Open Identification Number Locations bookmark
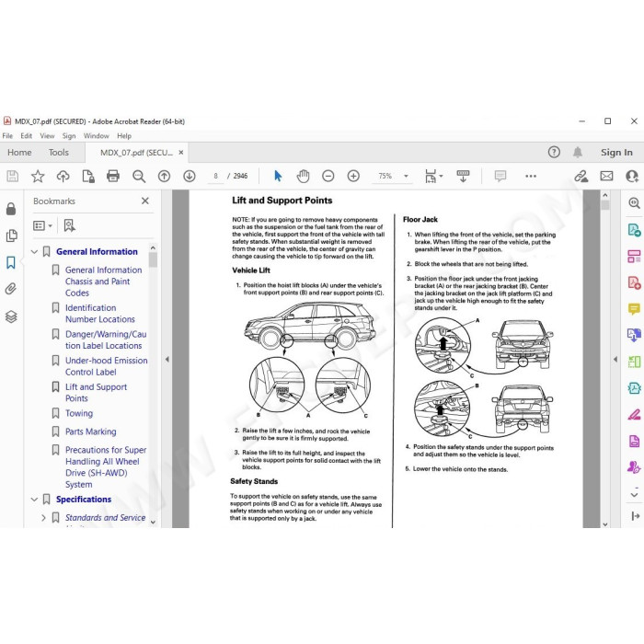The image size is (644, 644). pyautogui.click(x=99, y=314)
